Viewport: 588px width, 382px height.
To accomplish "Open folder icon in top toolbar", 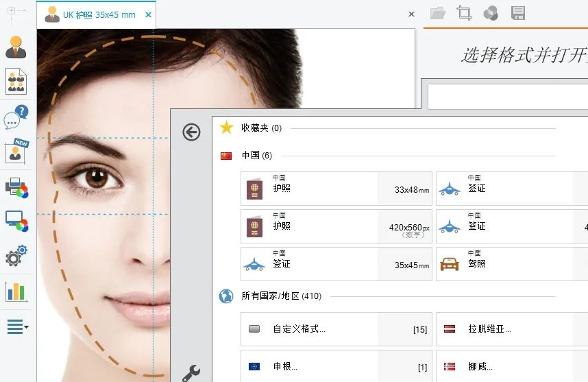I will 438,14.
